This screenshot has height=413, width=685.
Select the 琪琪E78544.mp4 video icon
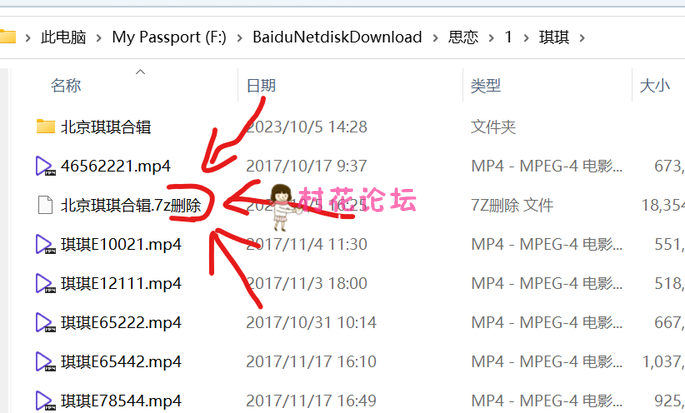pos(45,401)
